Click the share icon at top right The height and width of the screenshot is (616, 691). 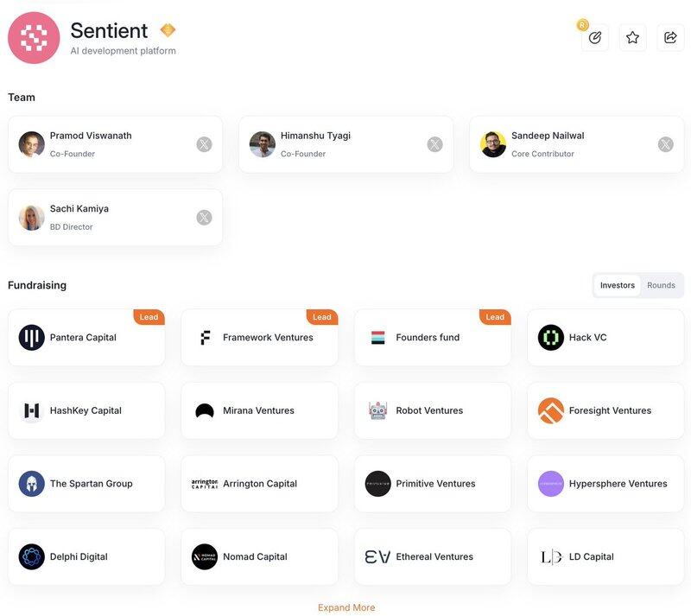tap(670, 37)
